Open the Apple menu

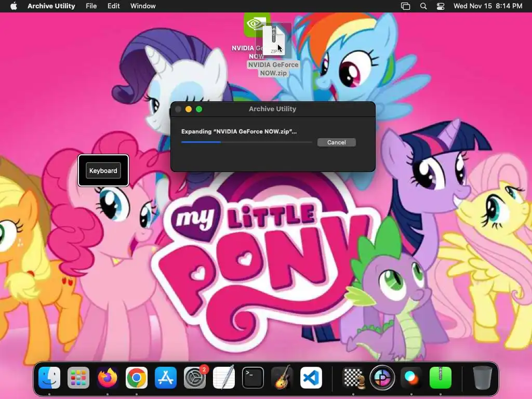(14, 6)
